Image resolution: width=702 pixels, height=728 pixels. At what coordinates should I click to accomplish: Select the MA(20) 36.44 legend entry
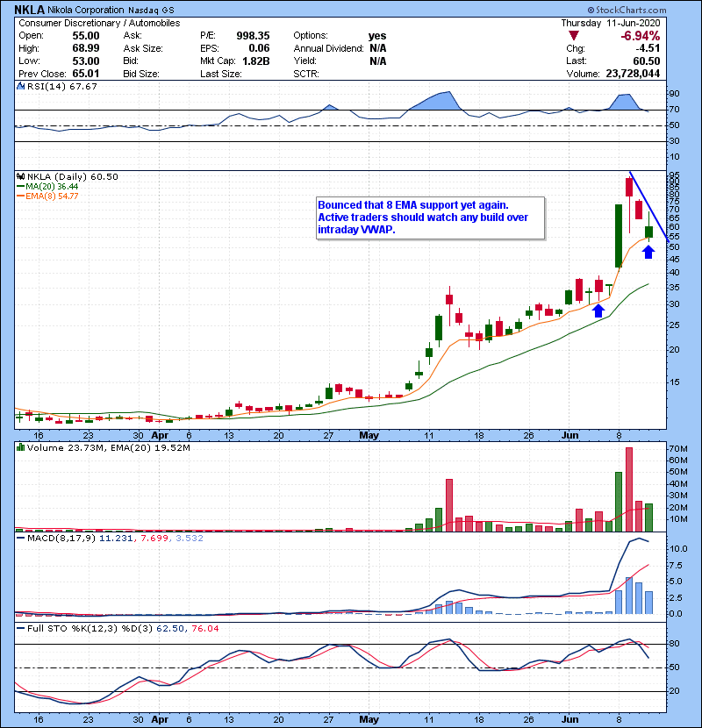point(47,187)
